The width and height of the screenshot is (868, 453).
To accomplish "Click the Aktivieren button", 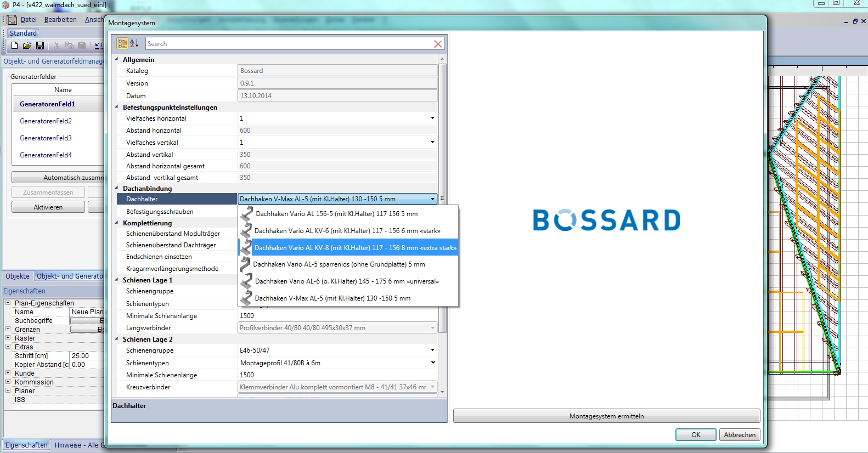I will coord(48,207).
